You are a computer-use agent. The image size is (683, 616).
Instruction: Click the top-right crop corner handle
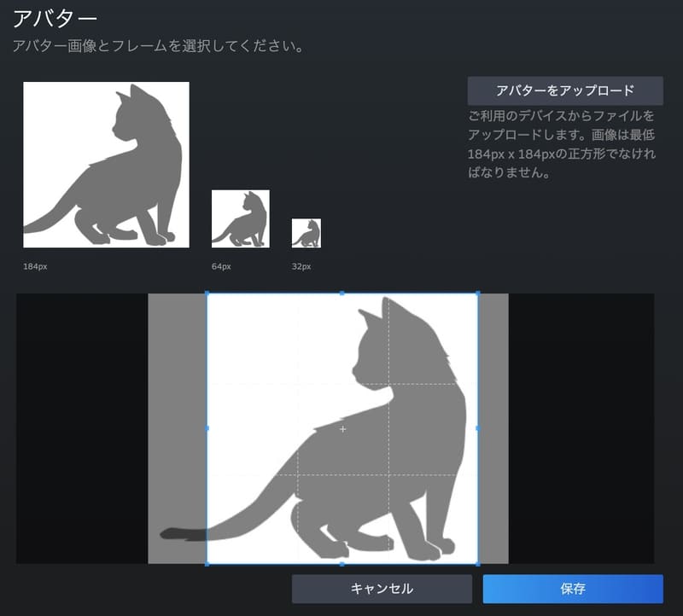477,293
